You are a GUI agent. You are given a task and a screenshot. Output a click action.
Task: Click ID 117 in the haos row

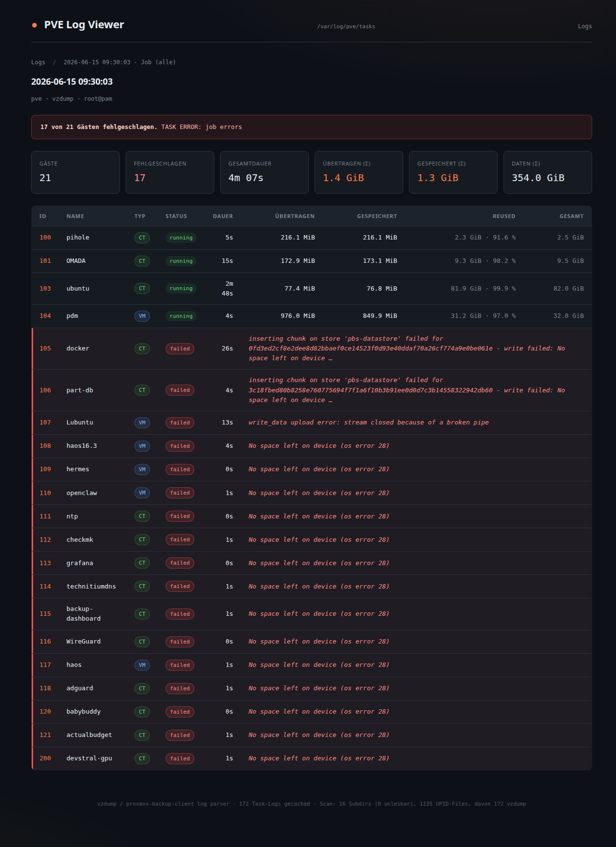[x=45, y=665]
